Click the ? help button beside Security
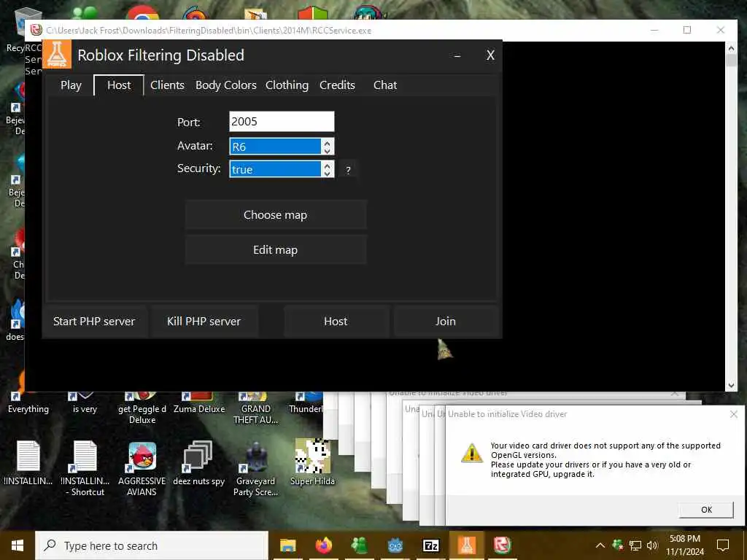This screenshot has width=747, height=560. [x=348, y=170]
